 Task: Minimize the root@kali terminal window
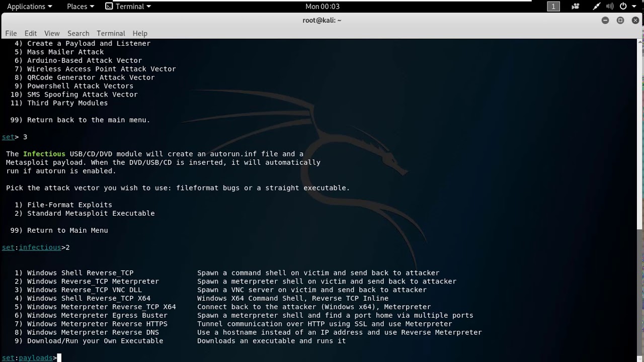click(x=605, y=20)
